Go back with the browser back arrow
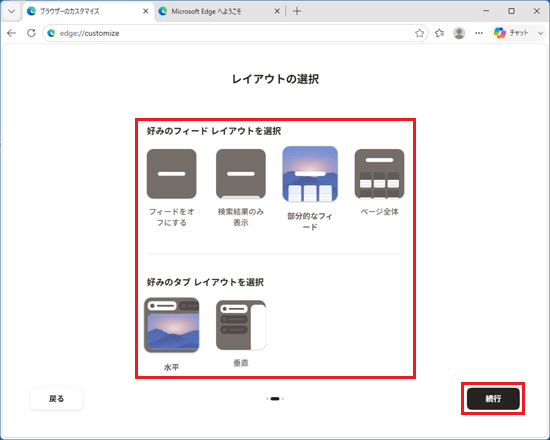 click(12, 33)
